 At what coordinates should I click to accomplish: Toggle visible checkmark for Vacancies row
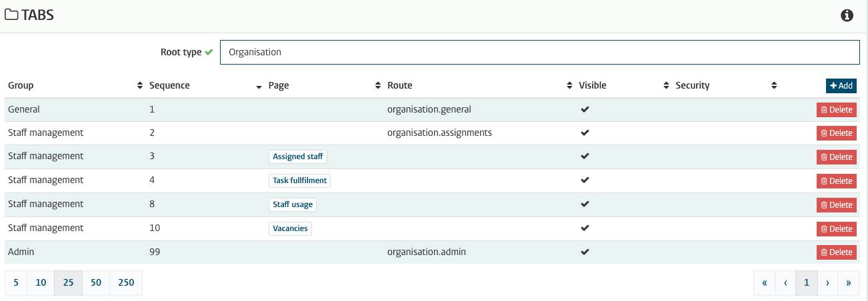coord(585,228)
